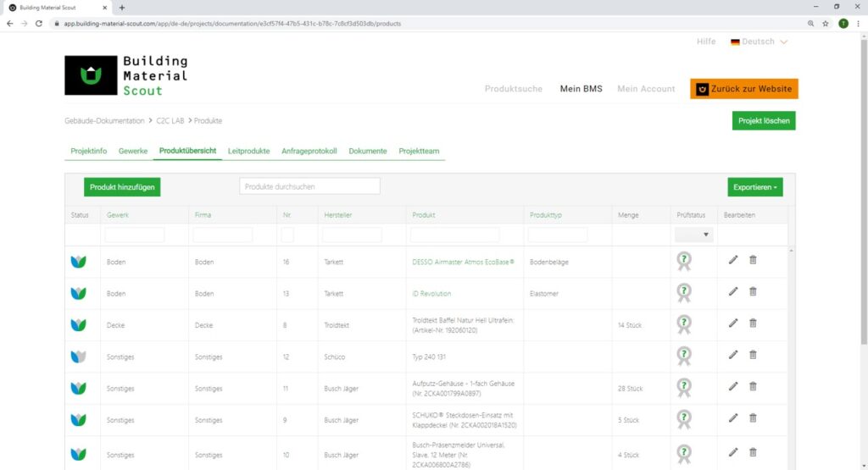The width and height of the screenshot is (868, 470).
Task: Open the Deutsch language selector
Action: [759, 41]
